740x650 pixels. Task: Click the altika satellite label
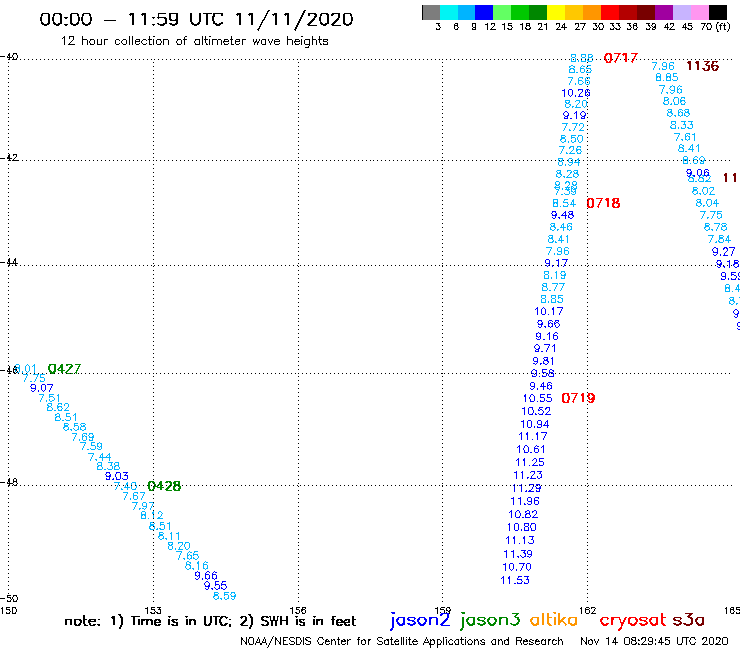[x=553, y=619]
